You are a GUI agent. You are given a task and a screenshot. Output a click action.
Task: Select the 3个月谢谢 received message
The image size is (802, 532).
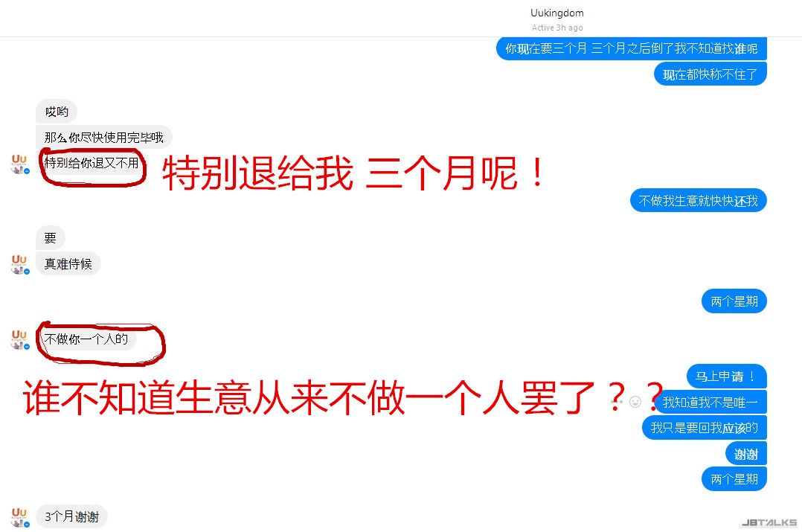tap(71, 516)
